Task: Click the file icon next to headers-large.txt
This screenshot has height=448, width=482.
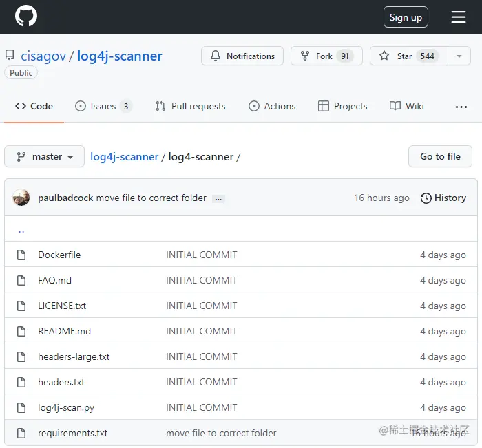Action: [21, 356]
